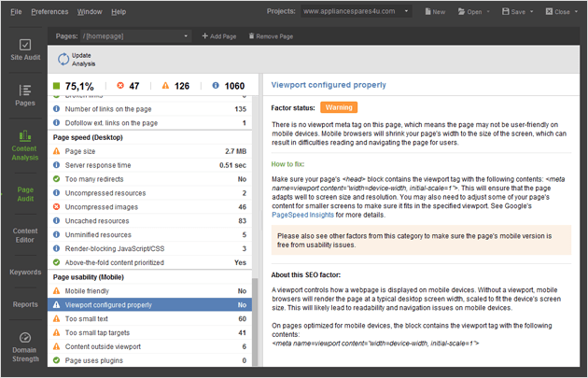Open Content Analysis in the sidebar
This screenshot has width=588, height=378.
pos(25,146)
